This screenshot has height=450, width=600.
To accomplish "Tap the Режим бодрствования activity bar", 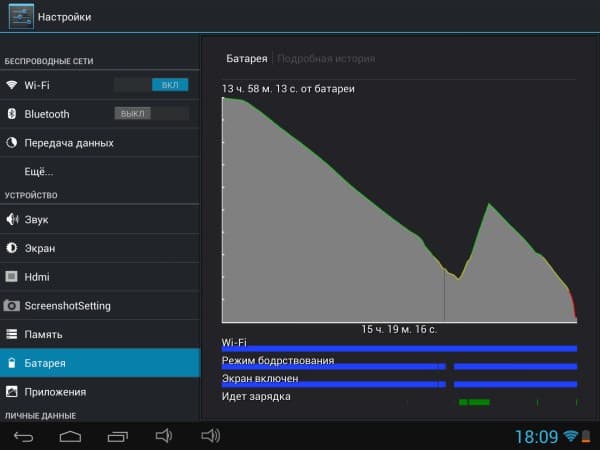I will click(x=399, y=367).
